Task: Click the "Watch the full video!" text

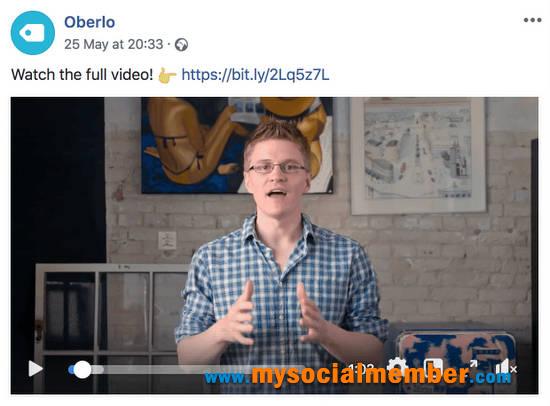Action: coord(82,74)
